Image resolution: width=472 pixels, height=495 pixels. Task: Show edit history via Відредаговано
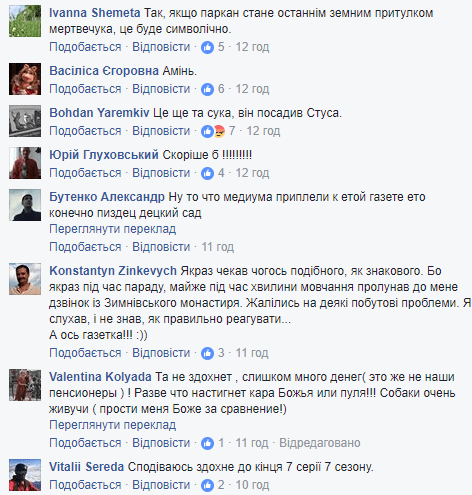coord(320,443)
